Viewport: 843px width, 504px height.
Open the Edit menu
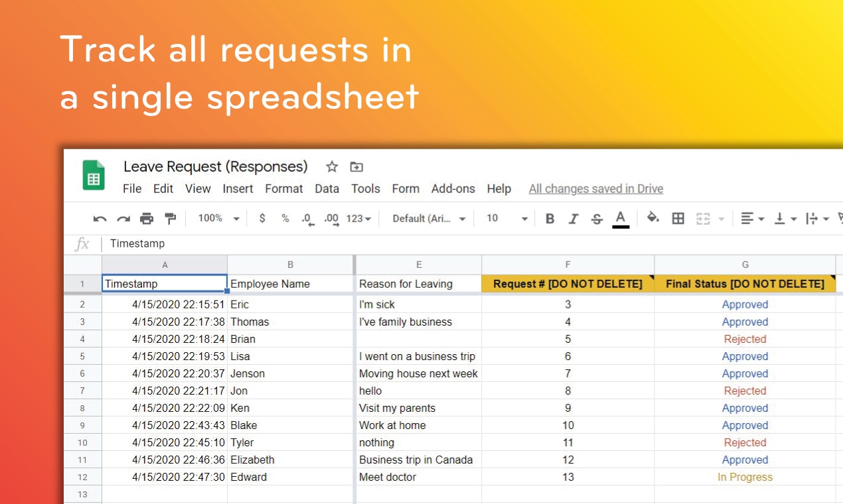point(163,189)
